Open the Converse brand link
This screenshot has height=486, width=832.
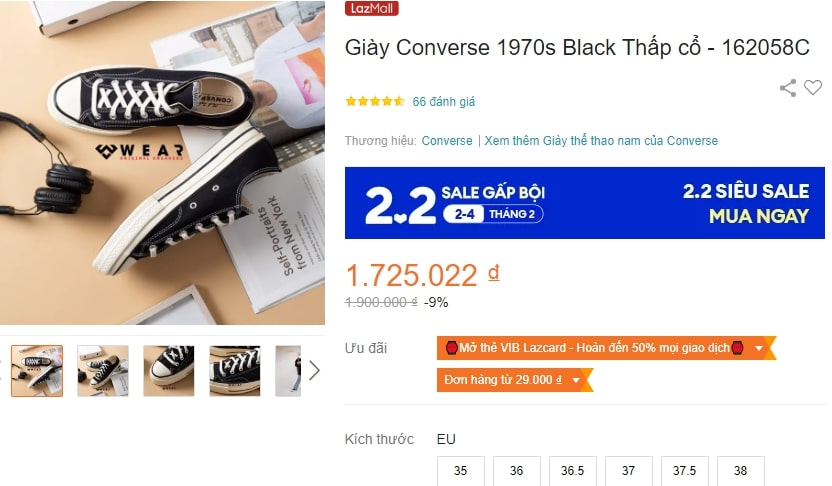coord(447,141)
